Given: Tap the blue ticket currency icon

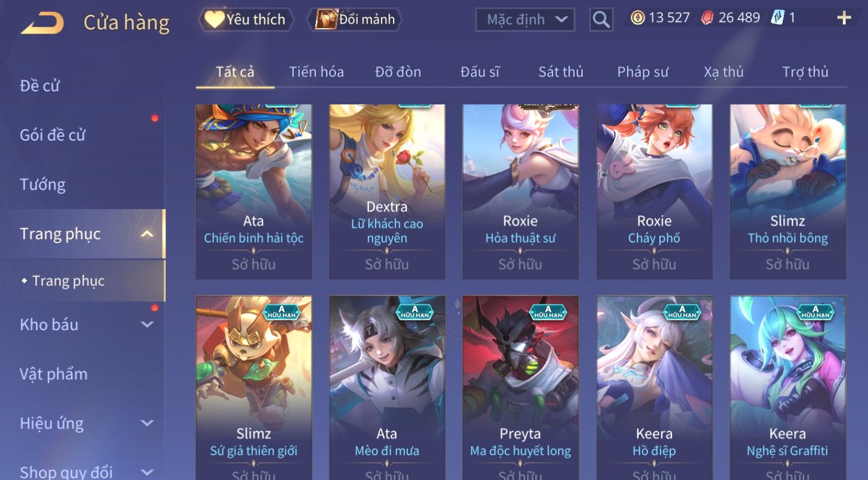Looking at the screenshot, I should click(x=778, y=18).
